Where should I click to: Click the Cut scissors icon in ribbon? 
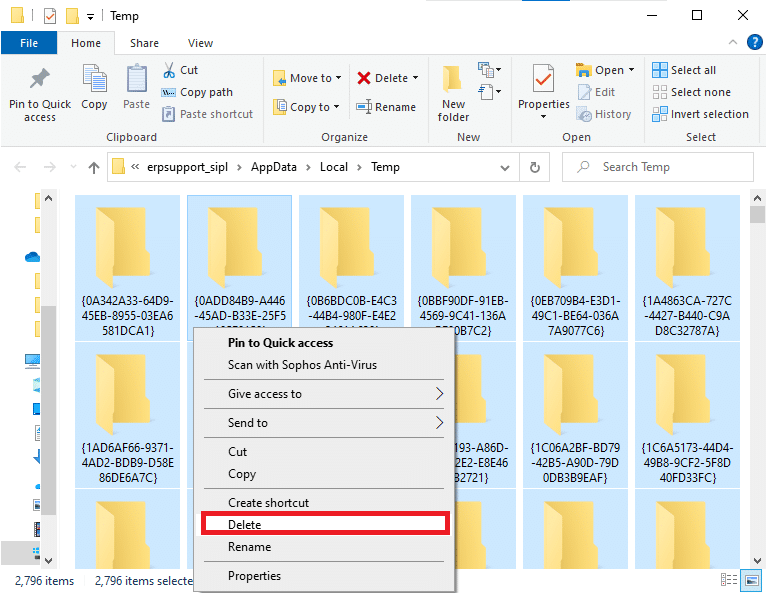169,70
